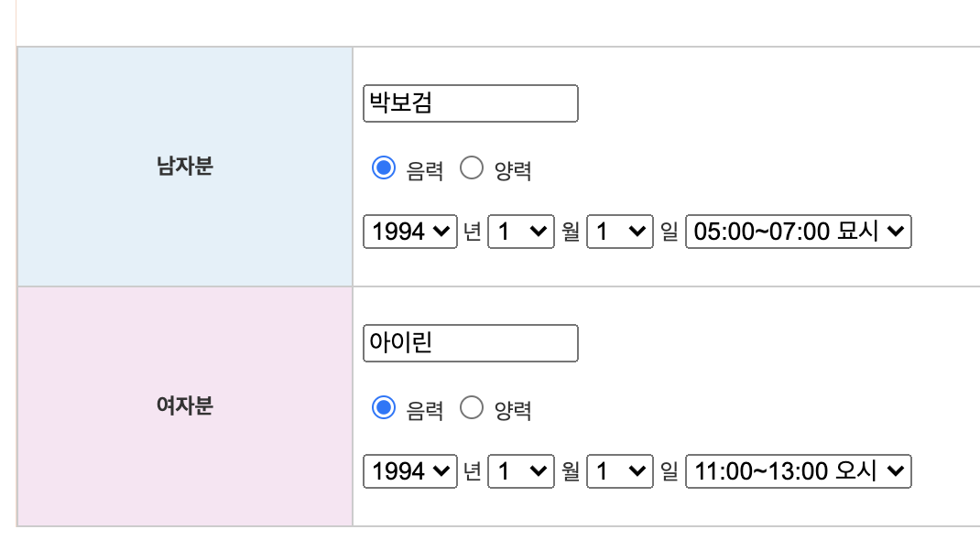Click the 년 label after the male year selector
The height and width of the screenshot is (540, 980).
(x=473, y=232)
